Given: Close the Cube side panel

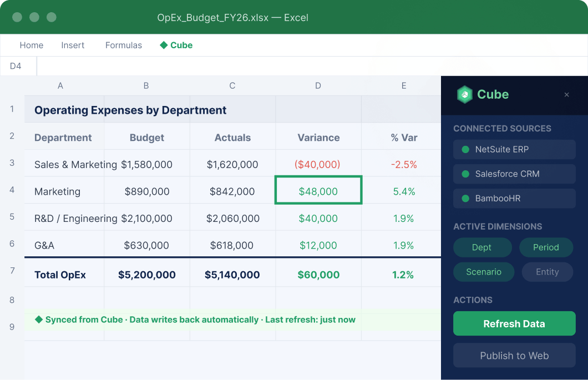Looking at the screenshot, I should coord(566,95).
